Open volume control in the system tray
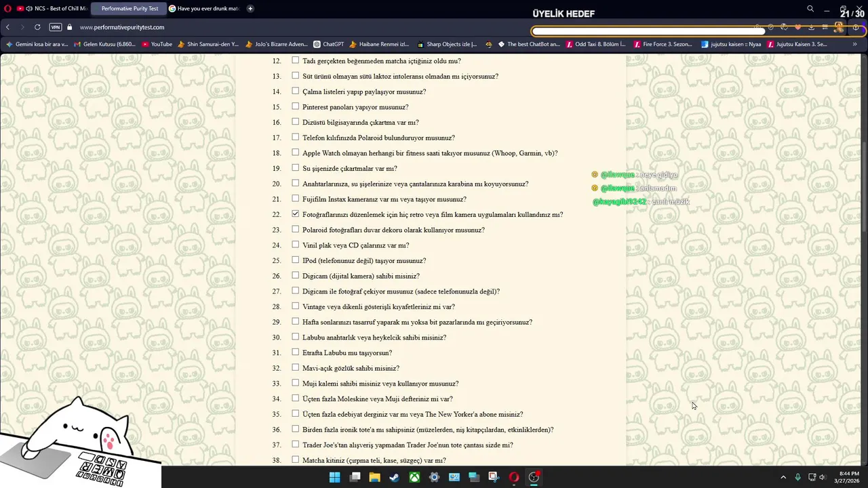The height and width of the screenshot is (488, 868). click(822, 477)
